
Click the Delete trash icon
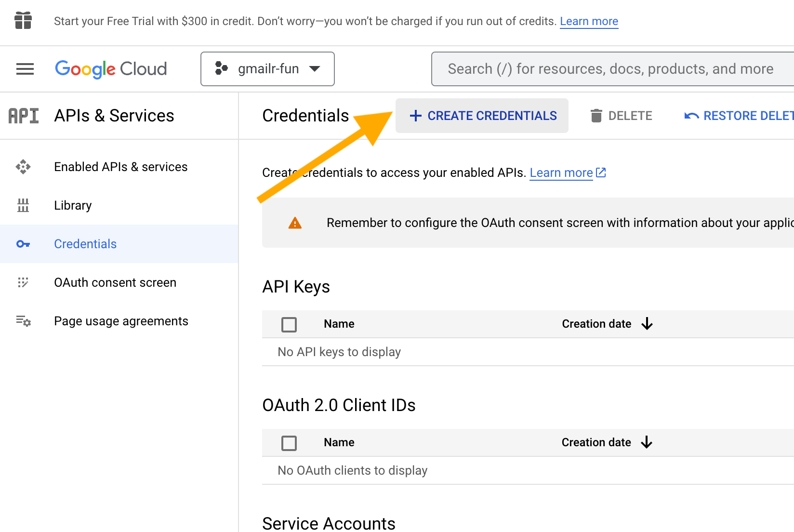pyautogui.click(x=597, y=116)
